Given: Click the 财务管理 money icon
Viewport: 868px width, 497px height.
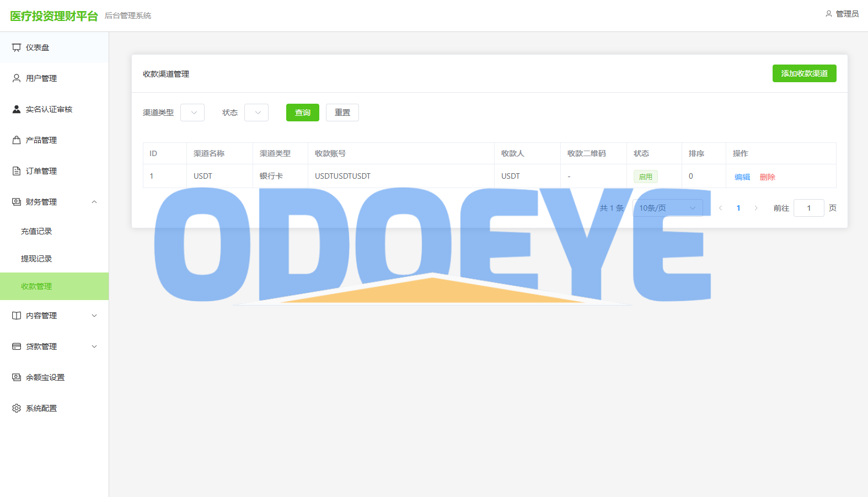Looking at the screenshot, I should pyautogui.click(x=17, y=202).
